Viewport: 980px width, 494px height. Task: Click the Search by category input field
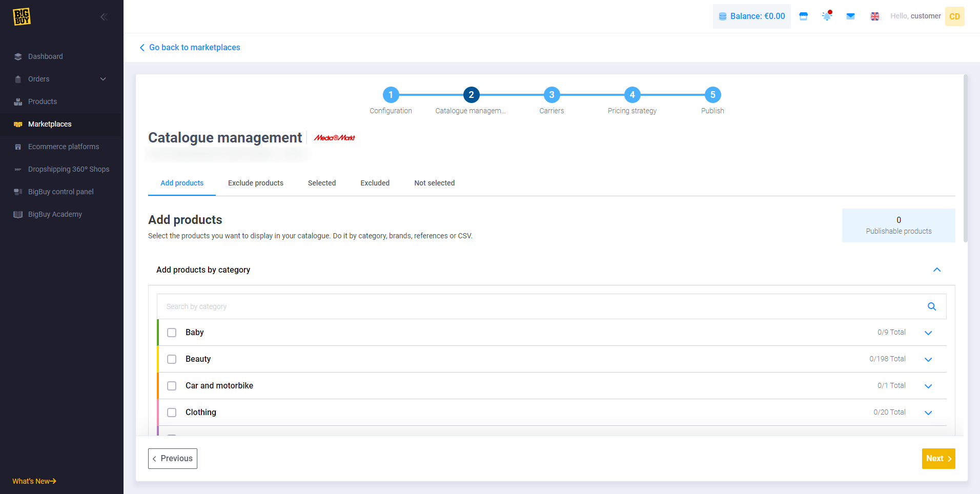point(538,306)
